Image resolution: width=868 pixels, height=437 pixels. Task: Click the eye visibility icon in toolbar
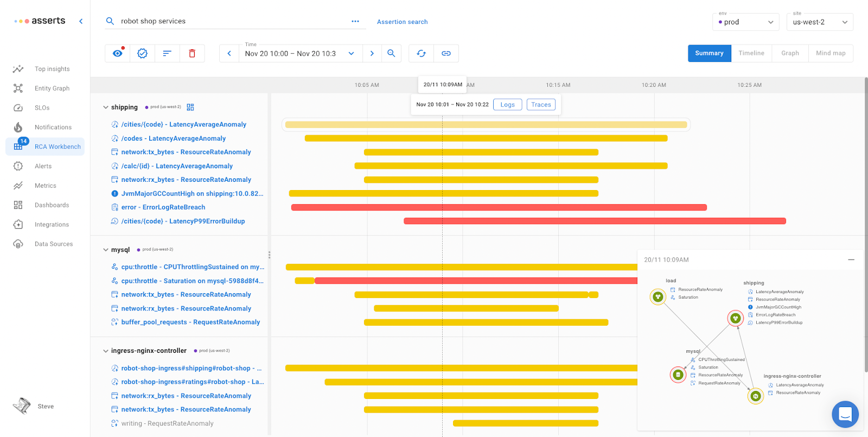[117, 53]
